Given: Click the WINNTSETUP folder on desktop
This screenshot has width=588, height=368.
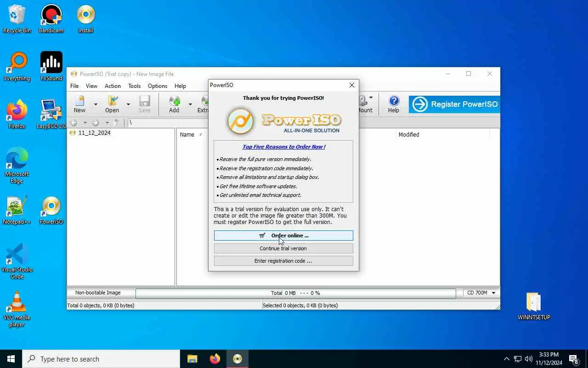Looking at the screenshot, I should point(534,306).
